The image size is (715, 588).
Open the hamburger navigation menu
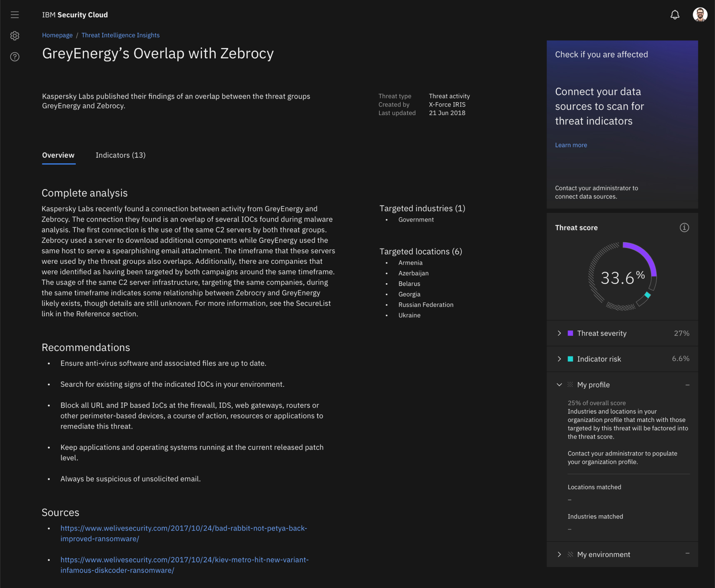[x=15, y=15]
